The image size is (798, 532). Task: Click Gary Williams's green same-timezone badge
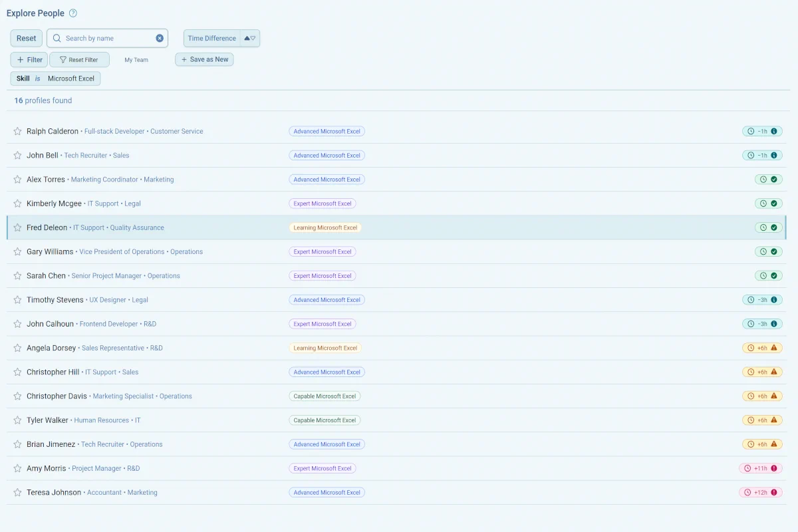point(769,252)
